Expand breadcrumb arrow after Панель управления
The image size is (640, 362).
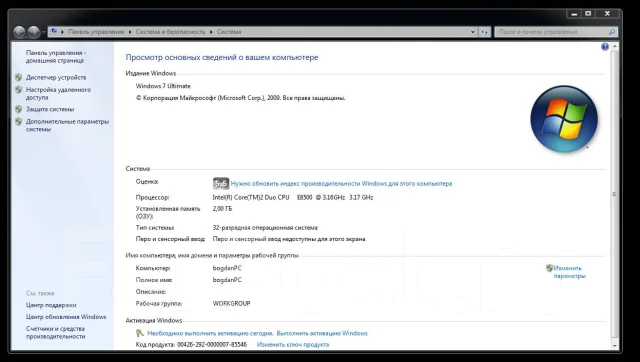tap(130, 32)
